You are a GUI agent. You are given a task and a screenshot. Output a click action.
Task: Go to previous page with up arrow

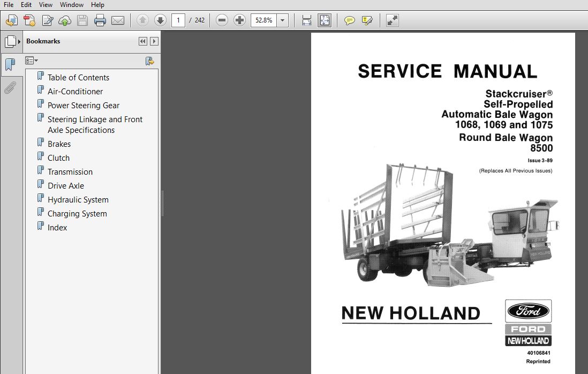[142, 20]
